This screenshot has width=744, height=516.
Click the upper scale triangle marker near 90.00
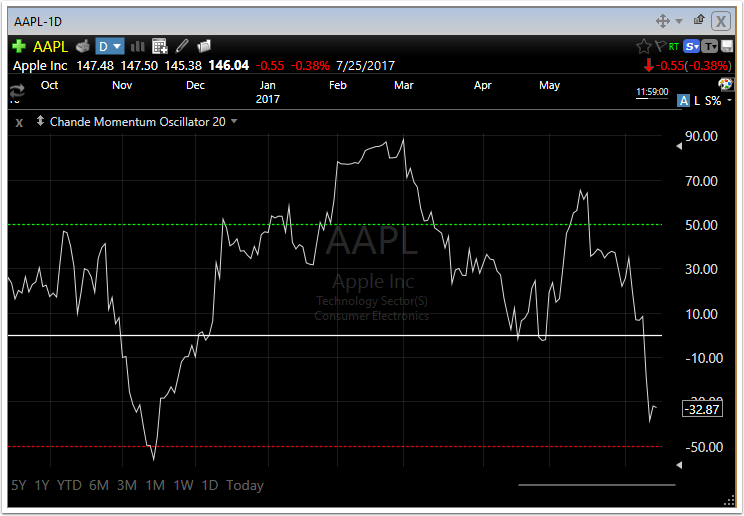click(679, 147)
